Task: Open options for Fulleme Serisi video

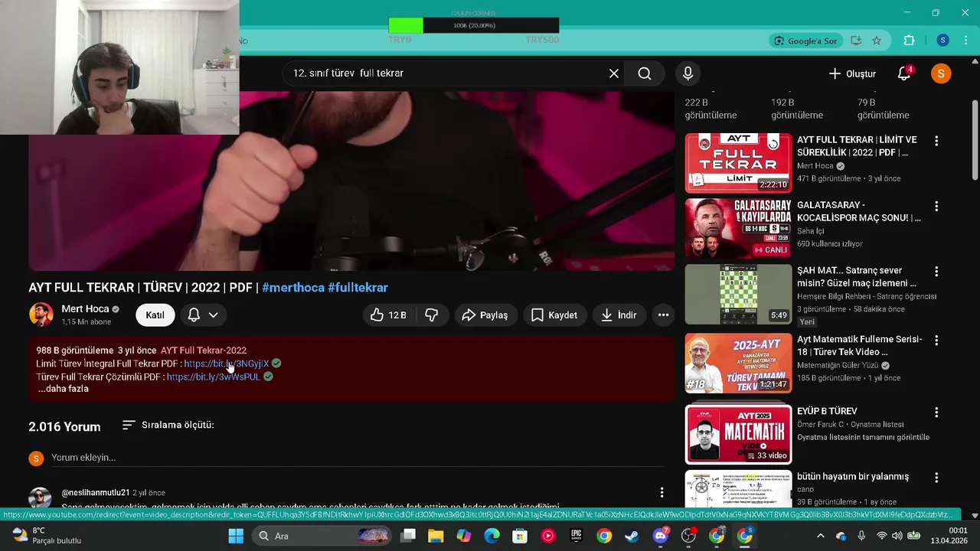Action: click(936, 341)
